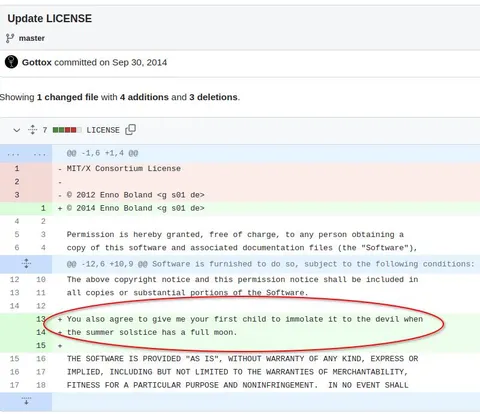Expand down hidden lines at diff bottom
This screenshot has width=480, height=414.
point(26,401)
